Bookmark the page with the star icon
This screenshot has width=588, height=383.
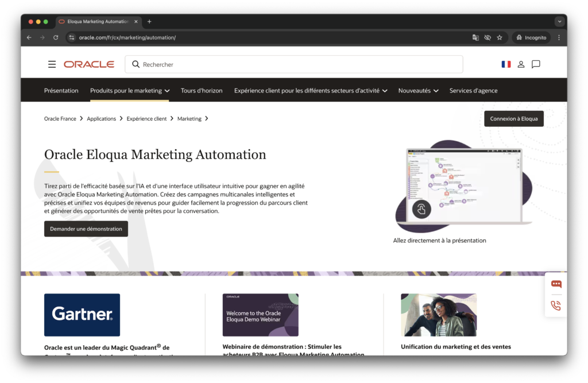(500, 37)
